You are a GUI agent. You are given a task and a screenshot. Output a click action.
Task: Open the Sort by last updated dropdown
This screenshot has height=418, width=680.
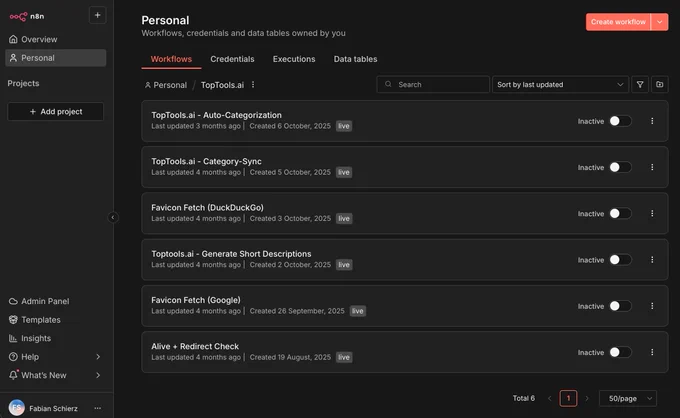click(x=560, y=85)
